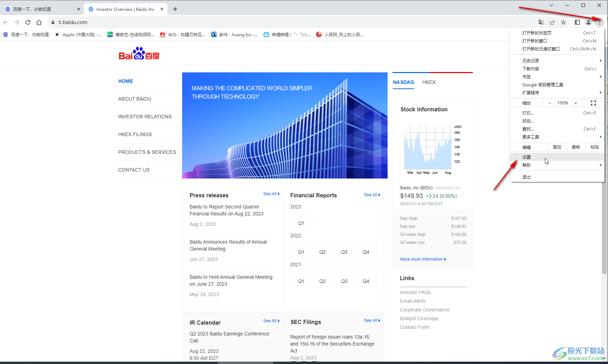Screen dimensions: 608x364
Task: Open ABOUT BAIDU in the sidebar
Action: tap(134, 99)
